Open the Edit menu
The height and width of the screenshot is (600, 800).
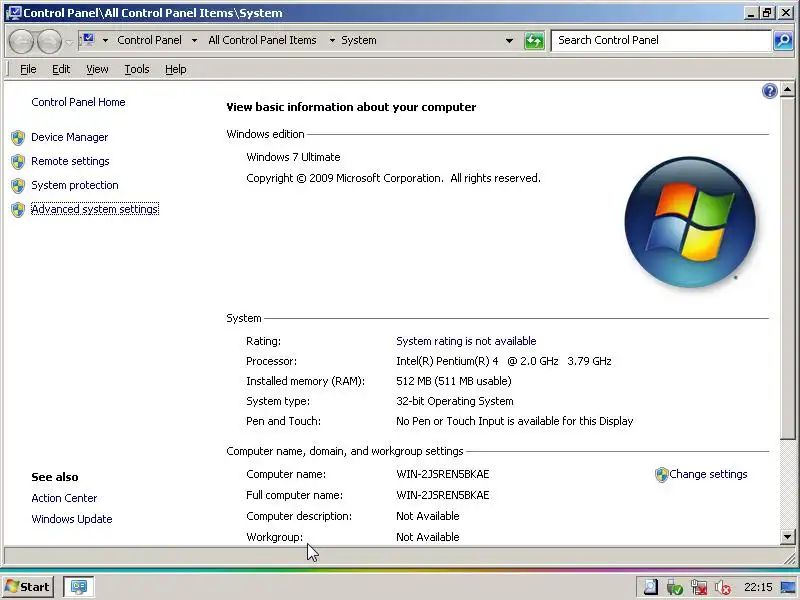(61, 69)
